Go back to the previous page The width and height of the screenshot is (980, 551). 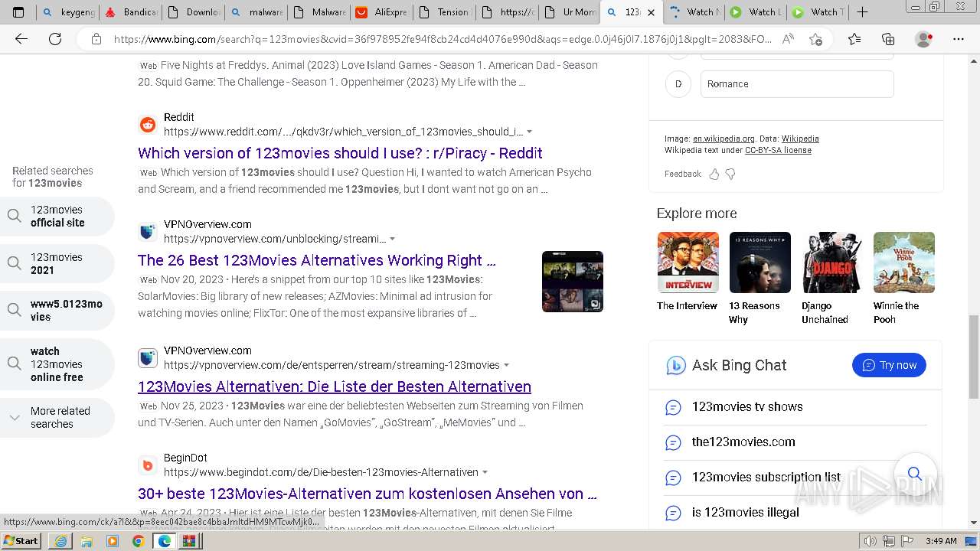21,39
